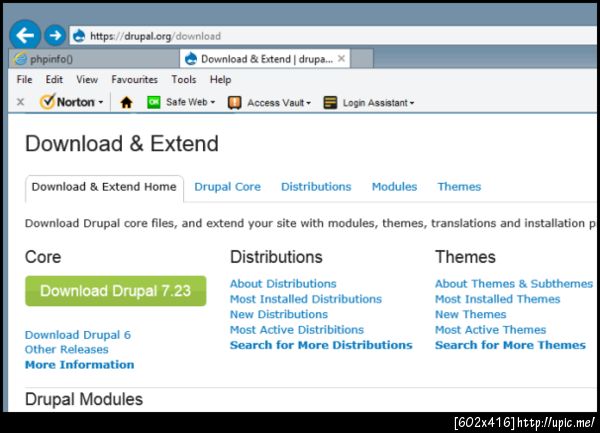The width and height of the screenshot is (600, 433).
Task: Open About Themes & Subthemes link
Action: 514,284
